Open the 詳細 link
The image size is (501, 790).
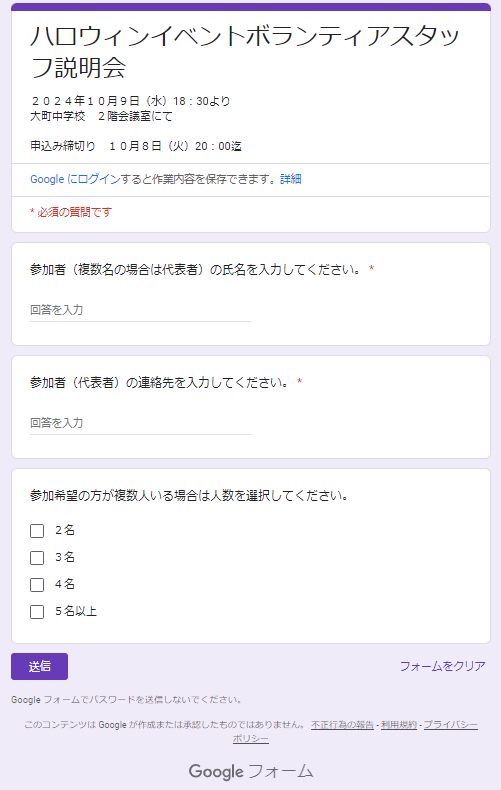291,179
